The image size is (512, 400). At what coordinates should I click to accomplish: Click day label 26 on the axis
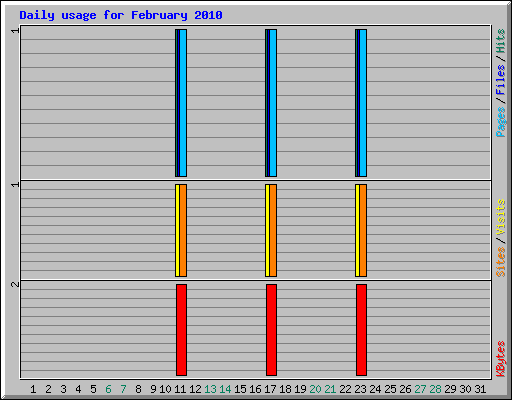tap(405, 389)
